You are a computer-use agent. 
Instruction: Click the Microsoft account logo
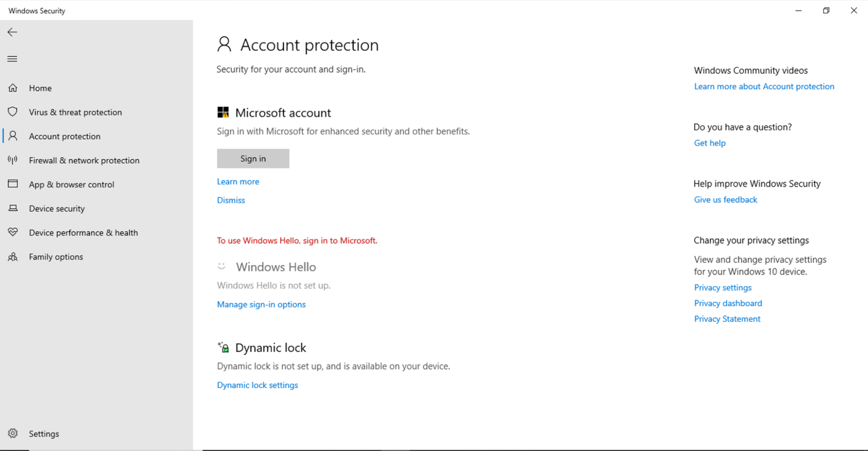point(223,112)
